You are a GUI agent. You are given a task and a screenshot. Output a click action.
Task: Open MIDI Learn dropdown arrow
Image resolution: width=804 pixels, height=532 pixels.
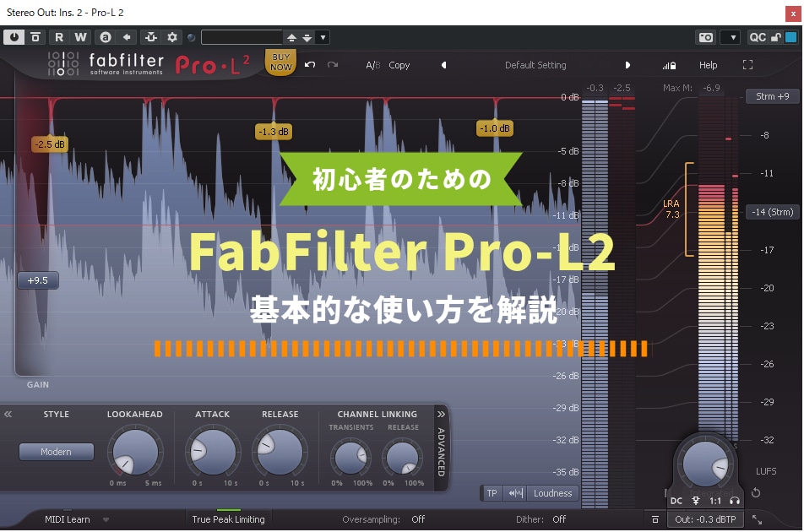(x=106, y=519)
